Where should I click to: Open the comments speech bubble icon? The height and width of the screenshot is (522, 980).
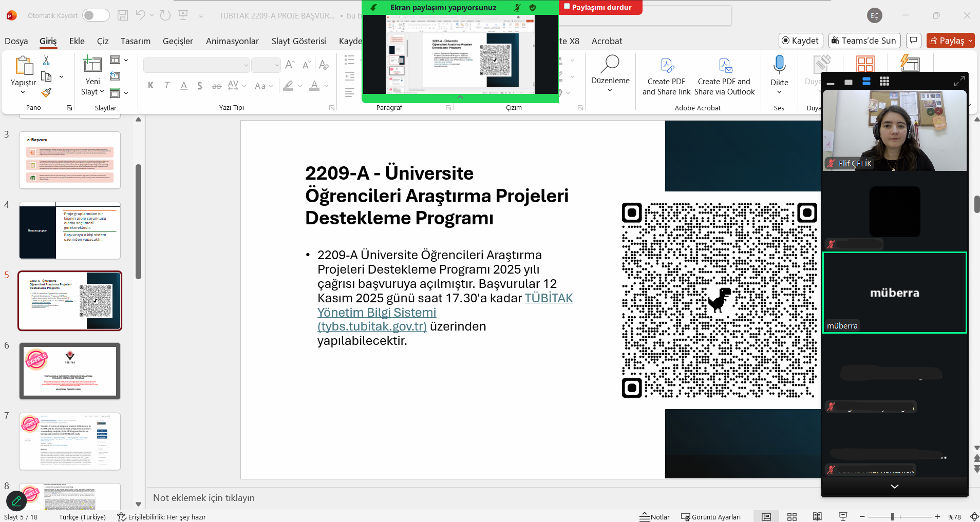click(x=913, y=41)
